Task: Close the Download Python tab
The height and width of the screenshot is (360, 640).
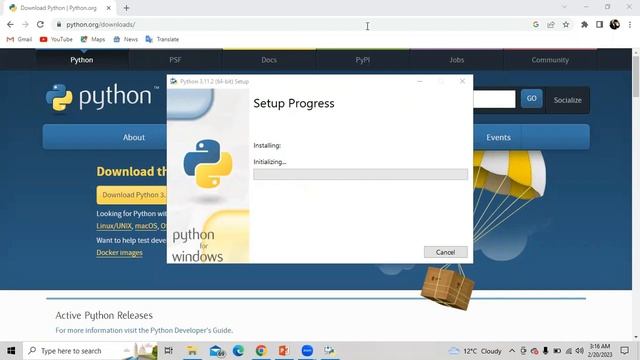Action: click(109, 8)
